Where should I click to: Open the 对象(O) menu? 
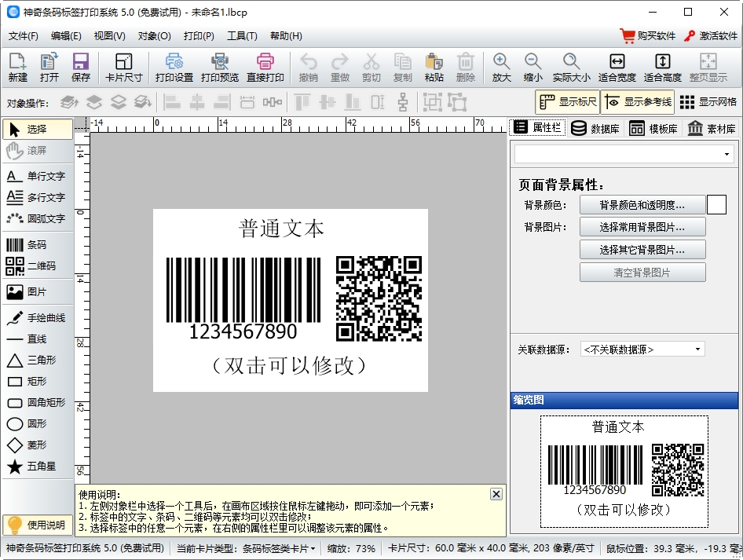[x=155, y=36]
